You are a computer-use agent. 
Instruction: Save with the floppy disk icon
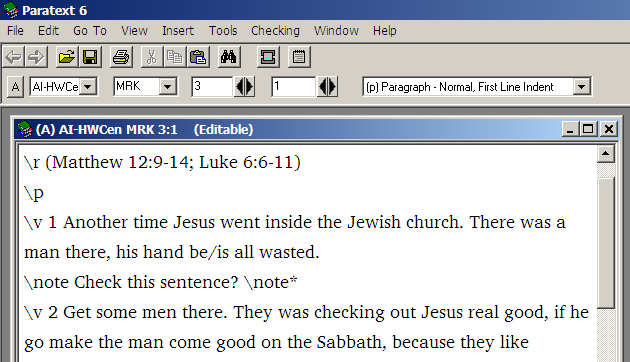pyautogui.click(x=90, y=57)
